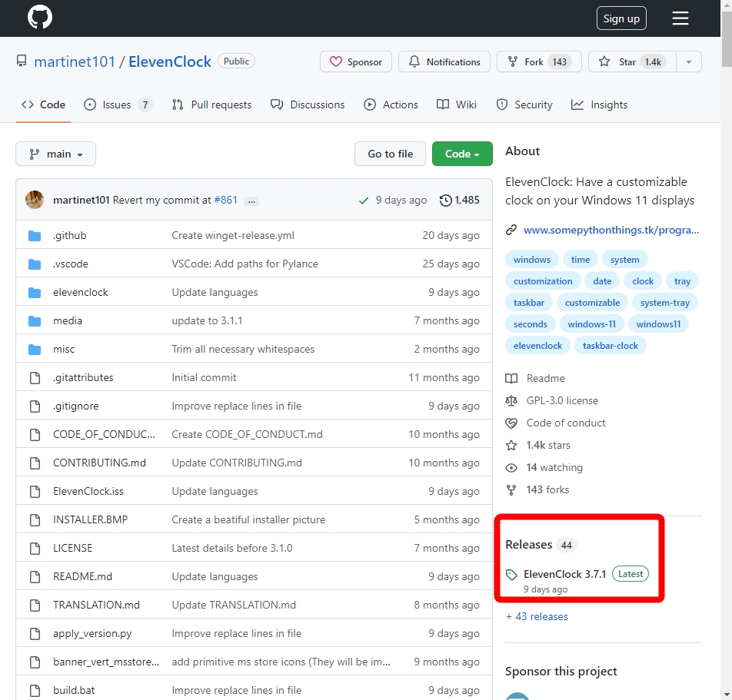Select the time topic tag
Viewport: 732px width, 700px height.
coord(581,260)
